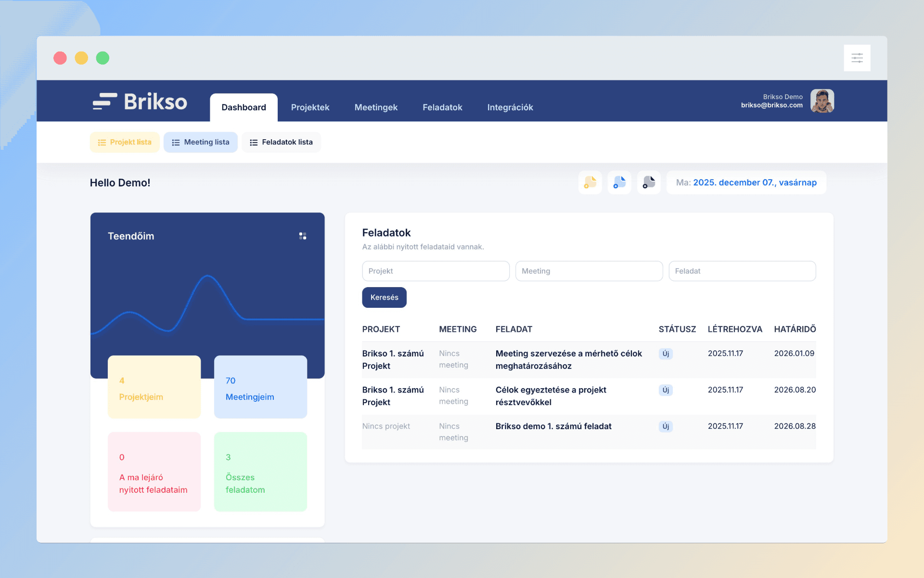
Task: Focus the Meeting filter field
Action: click(x=589, y=271)
